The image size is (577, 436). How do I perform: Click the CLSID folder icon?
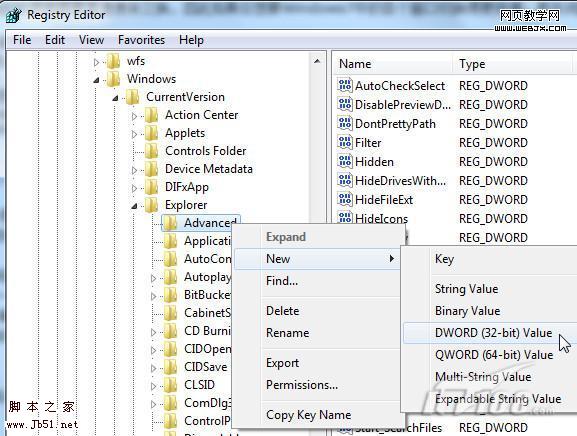pyautogui.click(x=170, y=385)
